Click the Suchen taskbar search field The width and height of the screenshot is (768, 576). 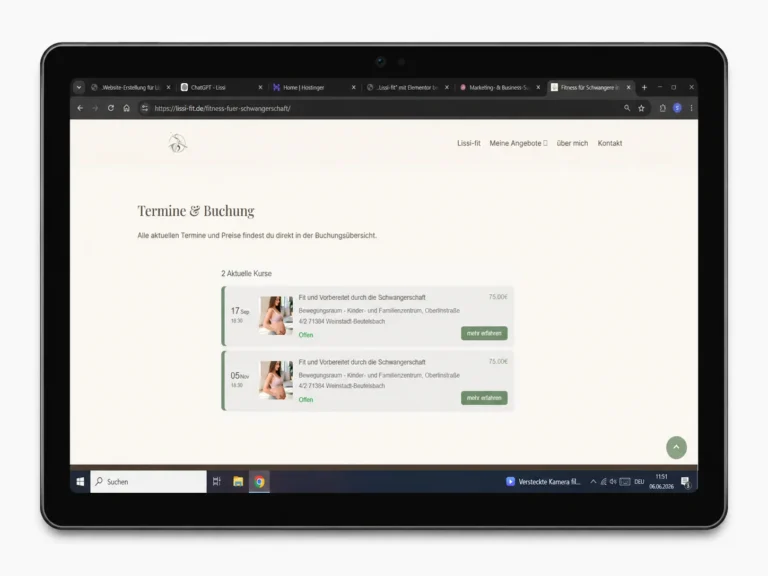point(148,481)
